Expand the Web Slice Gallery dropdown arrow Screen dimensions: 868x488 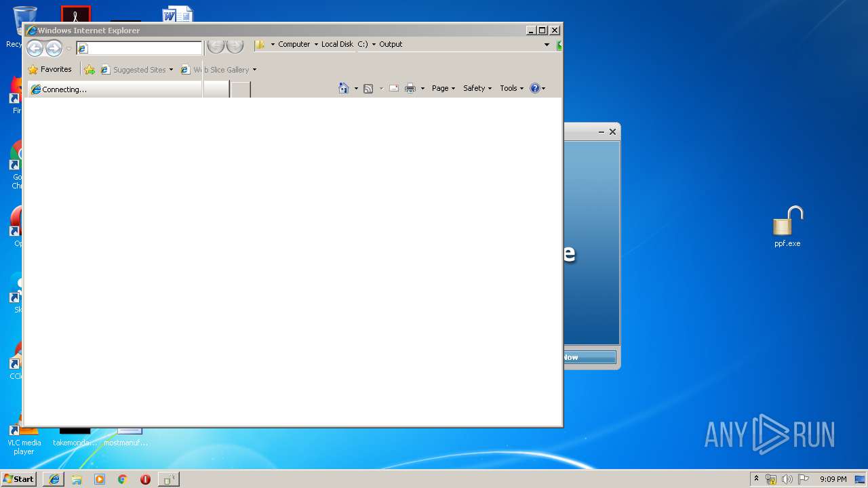click(254, 70)
